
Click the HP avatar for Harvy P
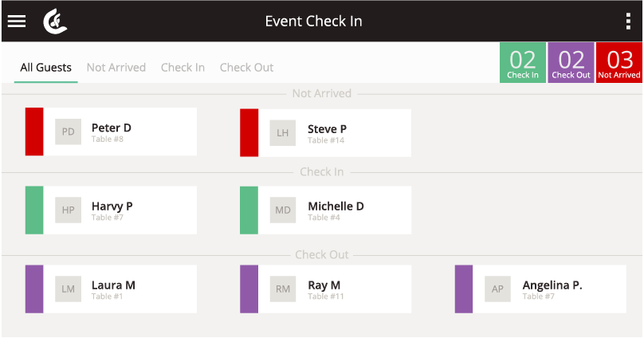(x=69, y=210)
